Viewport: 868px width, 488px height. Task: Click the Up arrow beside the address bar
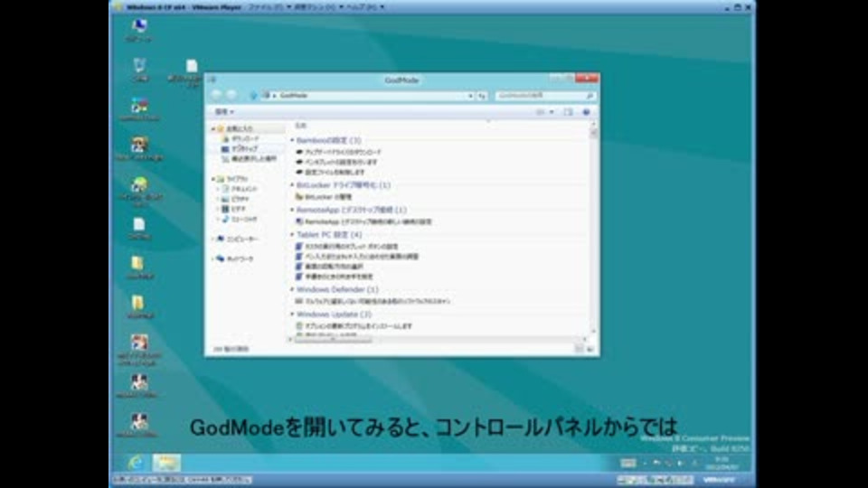coord(253,96)
